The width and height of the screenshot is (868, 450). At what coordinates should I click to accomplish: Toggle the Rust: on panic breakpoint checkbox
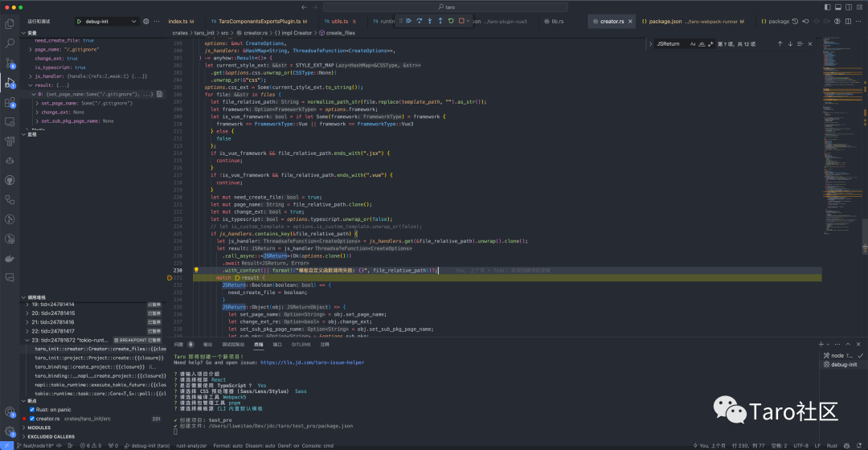(x=32, y=410)
